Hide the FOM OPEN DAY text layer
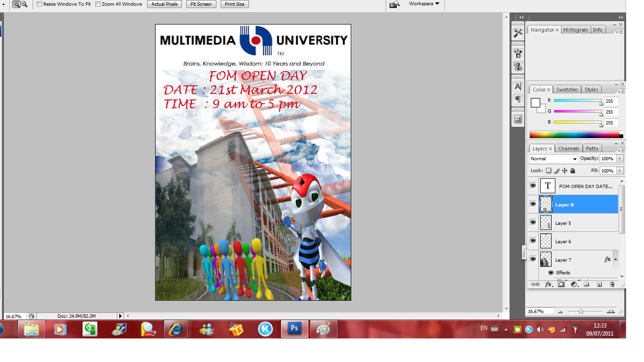 point(533,186)
